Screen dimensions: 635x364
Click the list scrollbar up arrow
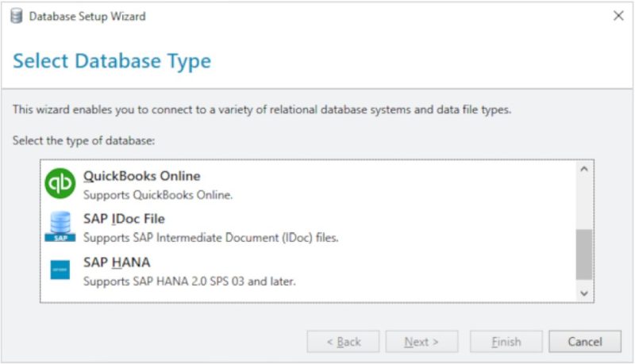[584, 169]
